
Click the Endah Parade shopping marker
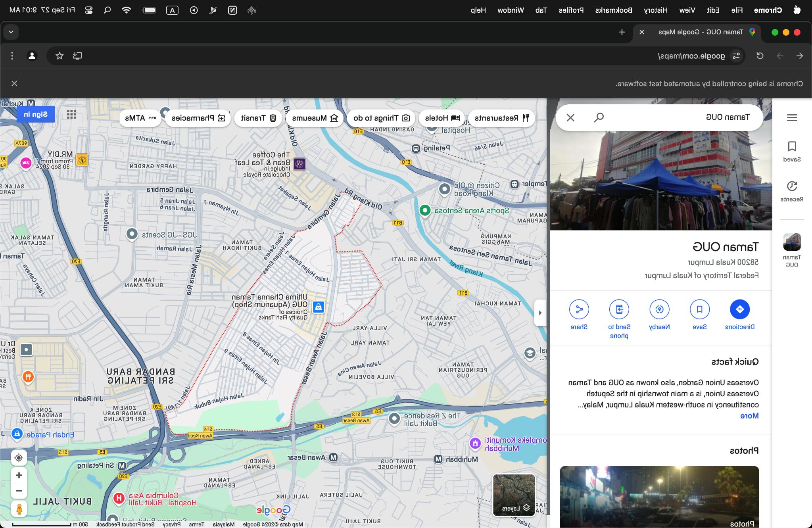tap(17, 434)
